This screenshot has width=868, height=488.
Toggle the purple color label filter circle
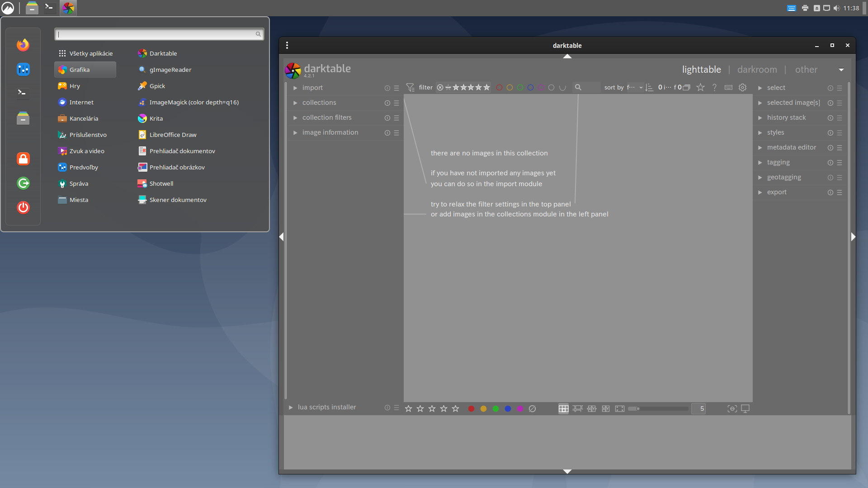(x=541, y=88)
